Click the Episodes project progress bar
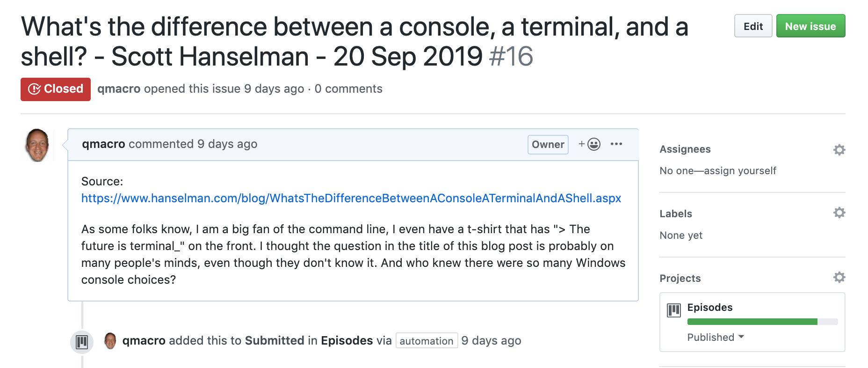868x368 pixels. click(x=762, y=322)
